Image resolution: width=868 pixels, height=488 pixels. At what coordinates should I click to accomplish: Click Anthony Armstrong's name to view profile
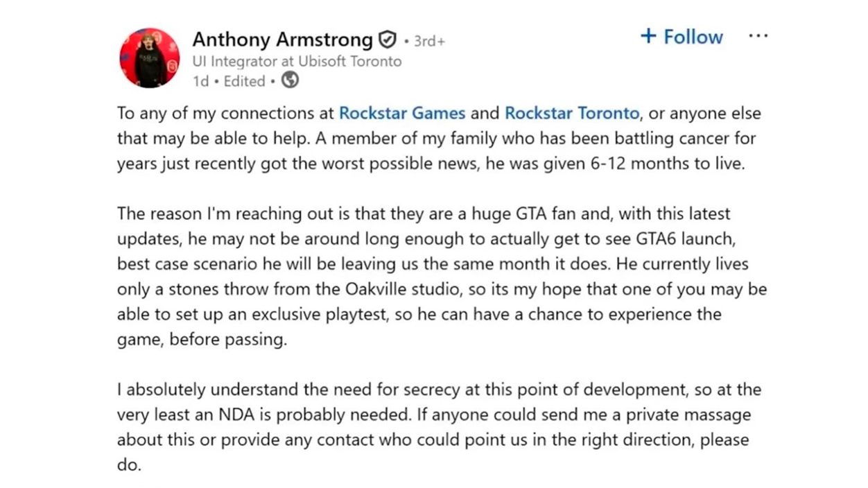pyautogui.click(x=281, y=39)
